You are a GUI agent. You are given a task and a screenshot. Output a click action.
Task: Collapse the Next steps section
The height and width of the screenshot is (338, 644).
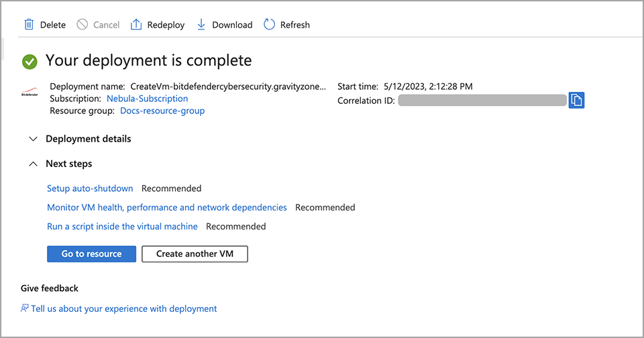[34, 164]
